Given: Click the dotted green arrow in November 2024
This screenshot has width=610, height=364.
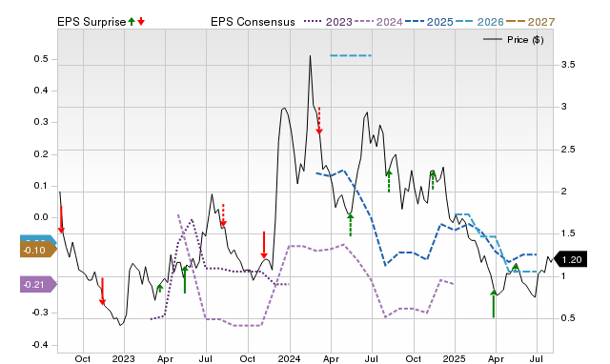Looking at the screenshot, I should pyautogui.click(x=433, y=180).
